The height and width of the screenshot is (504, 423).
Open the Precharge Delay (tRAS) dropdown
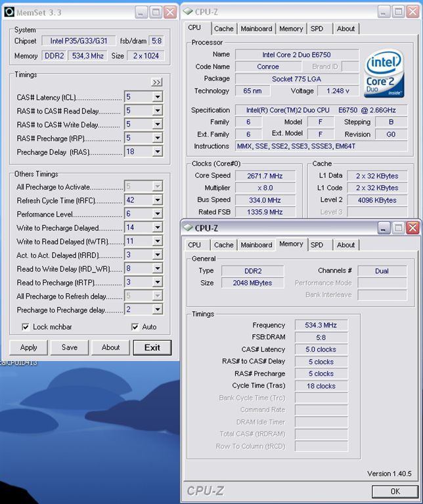(x=157, y=152)
